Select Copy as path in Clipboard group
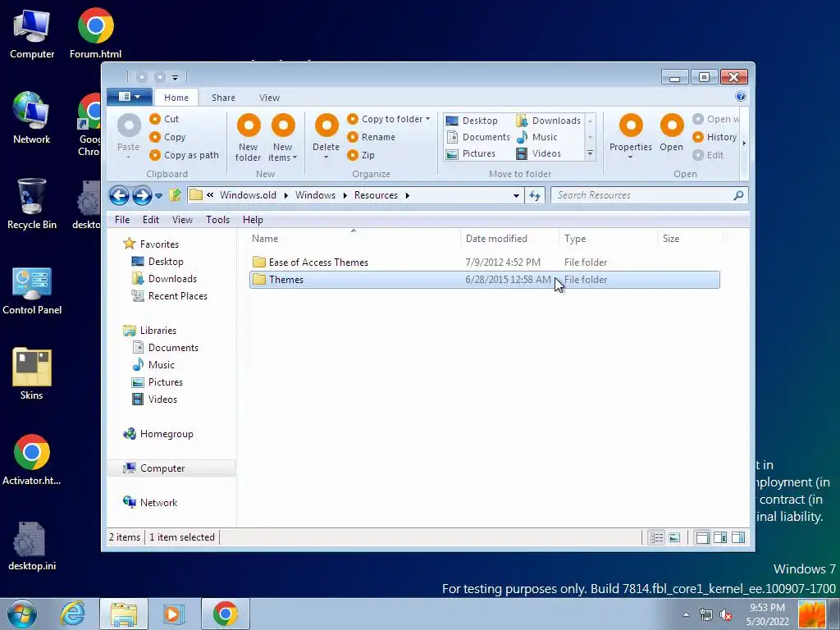The width and height of the screenshot is (840, 630). [185, 155]
